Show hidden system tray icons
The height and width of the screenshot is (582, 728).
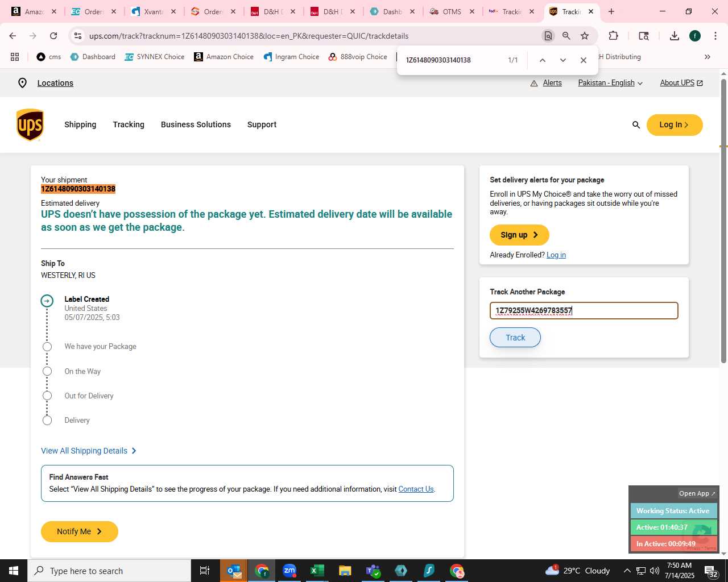tap(627, 571)
